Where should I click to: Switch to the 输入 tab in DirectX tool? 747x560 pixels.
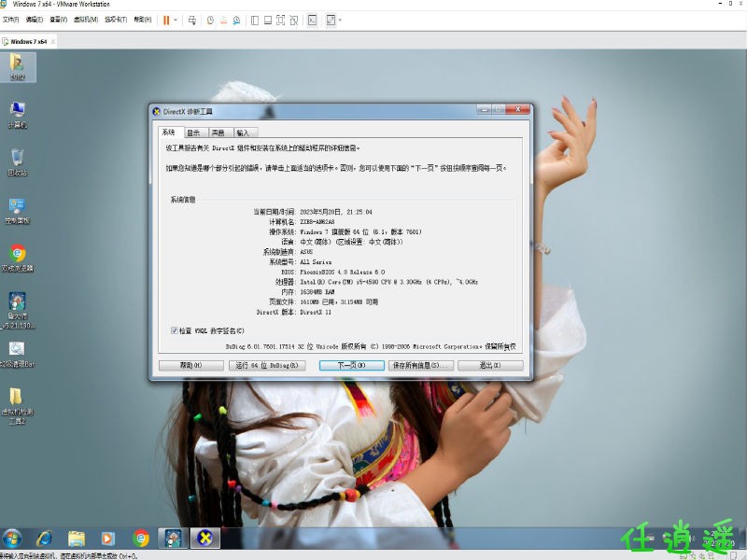coord(246,133)
